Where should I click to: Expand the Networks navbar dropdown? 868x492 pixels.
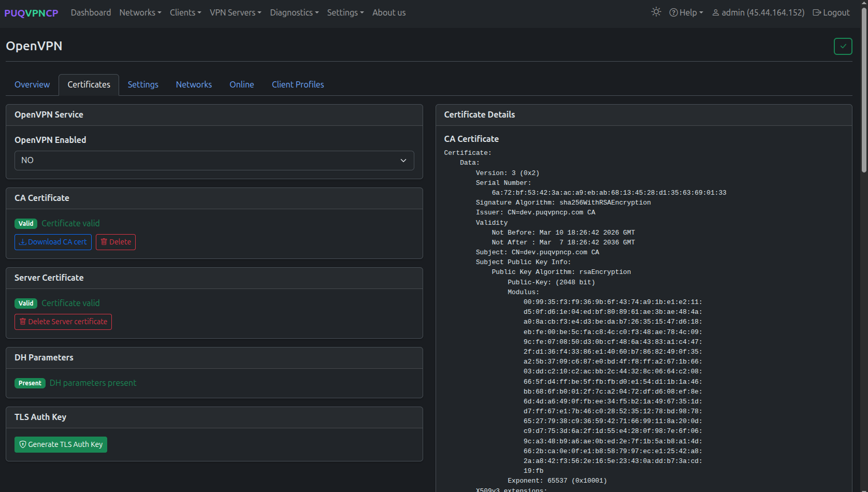click(140, 12)
